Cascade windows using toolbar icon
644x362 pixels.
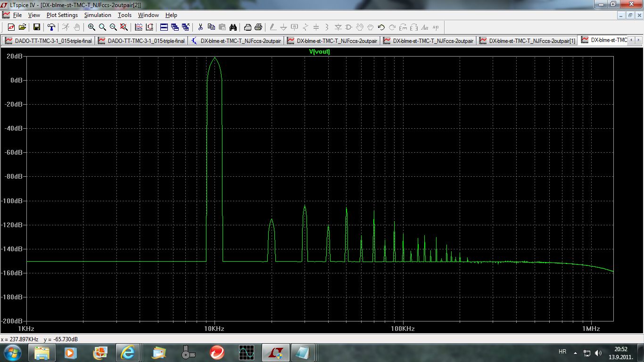[x=175, y=27]
